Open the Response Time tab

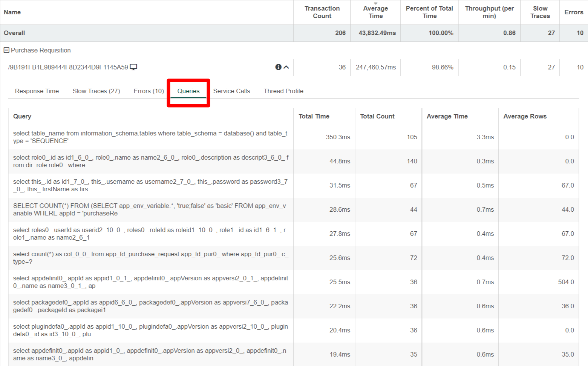click(37, 91)
